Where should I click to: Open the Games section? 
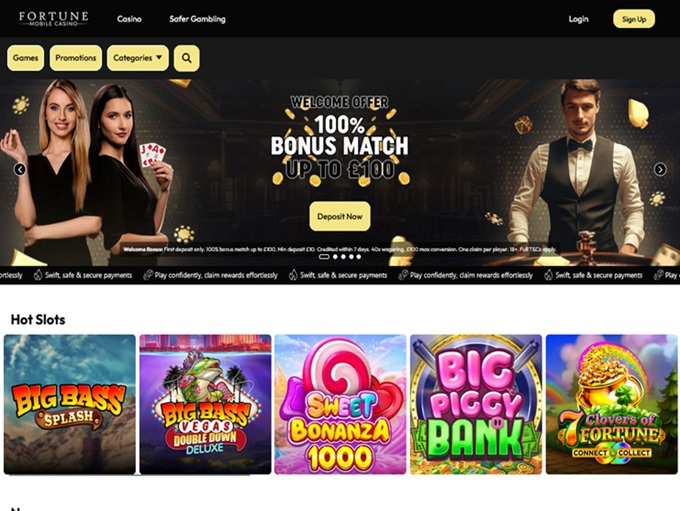pyautogui.click(x=26, y=58)
